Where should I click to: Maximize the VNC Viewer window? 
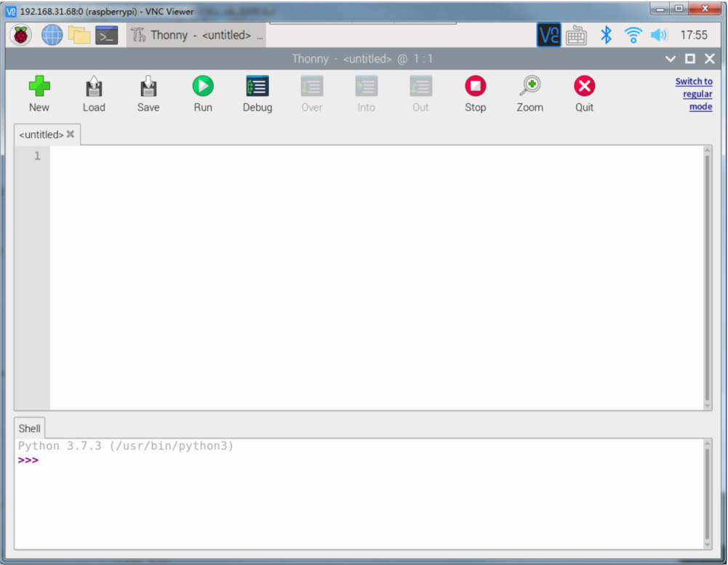pos(679,9)
